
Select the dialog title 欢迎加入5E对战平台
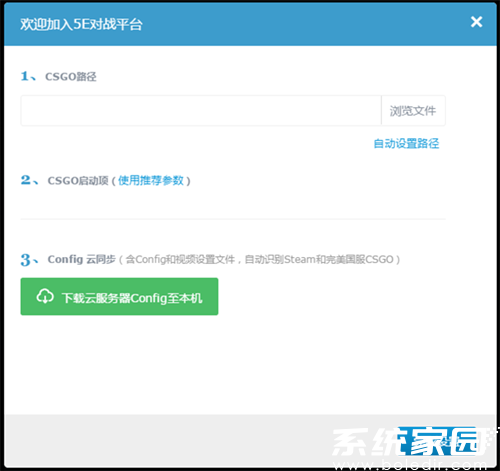point(81,24)
